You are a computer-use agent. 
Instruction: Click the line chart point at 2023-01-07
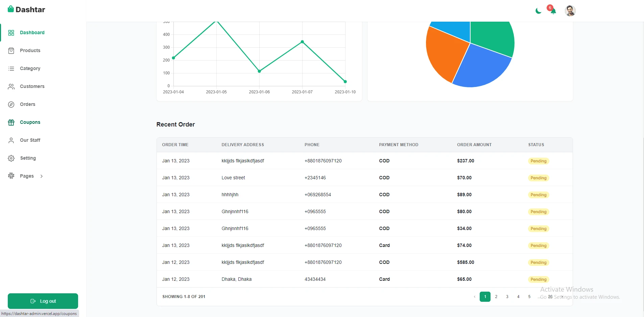tap(302, 42)
